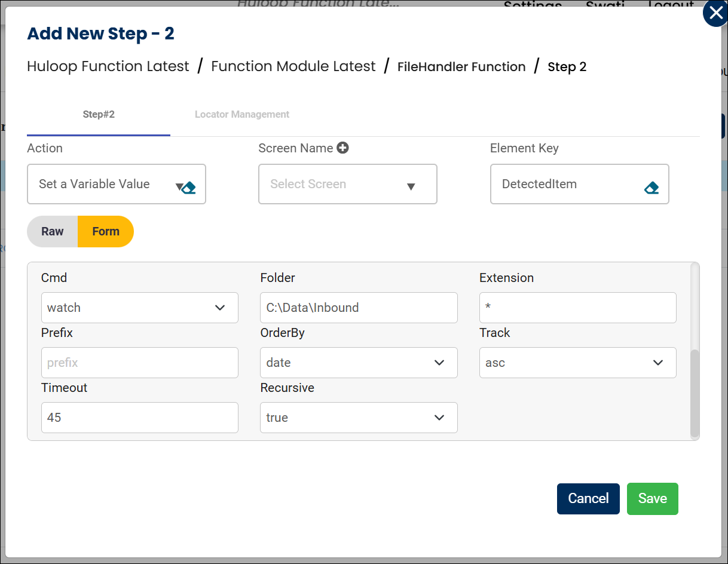
Task: Close the Add New Step dialog
Action: click(x=715, y=14)
